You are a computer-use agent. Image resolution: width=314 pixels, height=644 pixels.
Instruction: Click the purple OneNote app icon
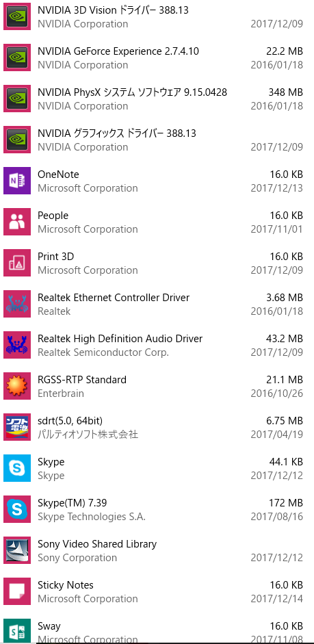click(x=17, y=181)
